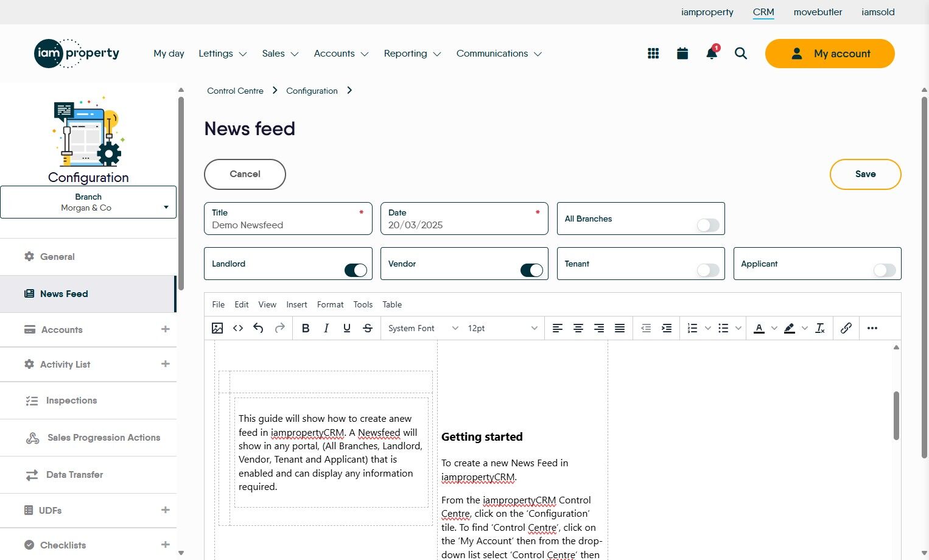The image size is (929, 560).
Task: Align text right
Action: [x=599, y=328]
